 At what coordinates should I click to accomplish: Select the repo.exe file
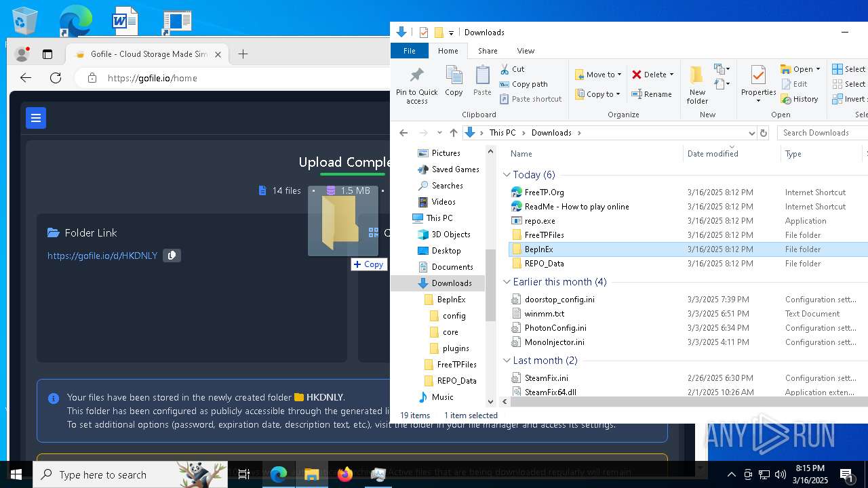[x=540, y=221]
